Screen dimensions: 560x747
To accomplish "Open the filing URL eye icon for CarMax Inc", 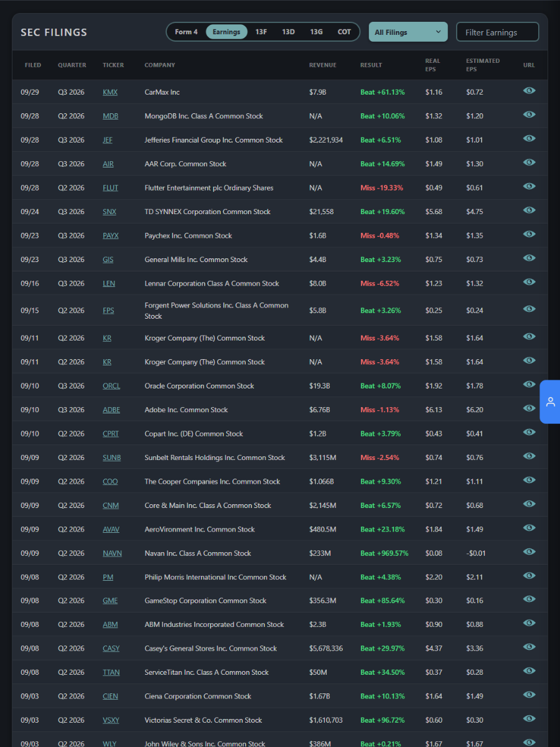I will pos(529,91).
